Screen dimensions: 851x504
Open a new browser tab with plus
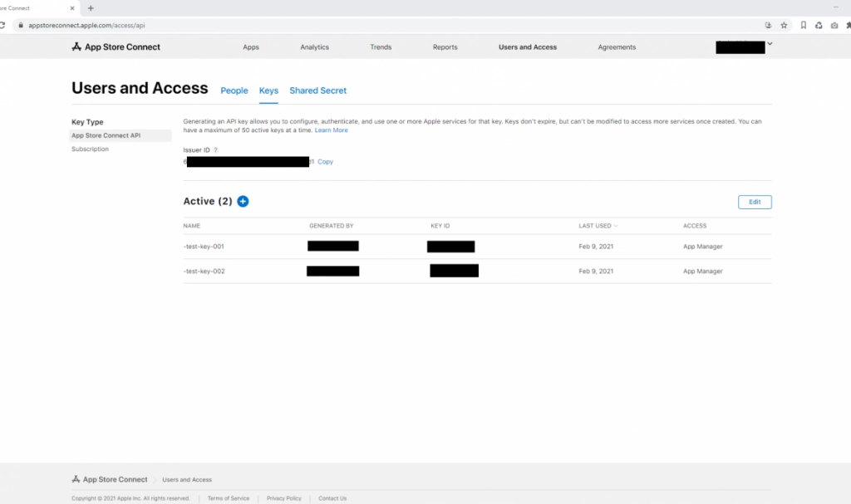click(x=91, y=8)
